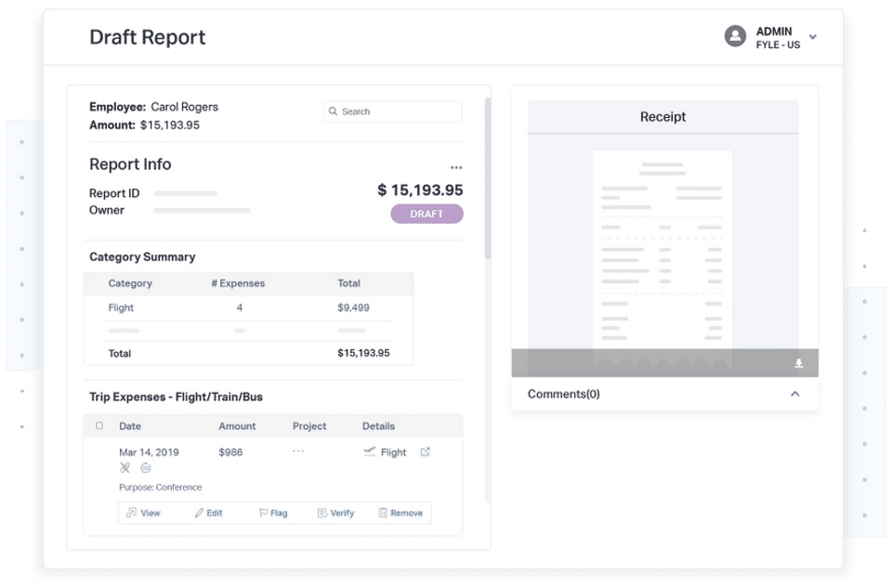The image size is (892, 588).
Task: Click the Details column header
Action: click(378, 426)
